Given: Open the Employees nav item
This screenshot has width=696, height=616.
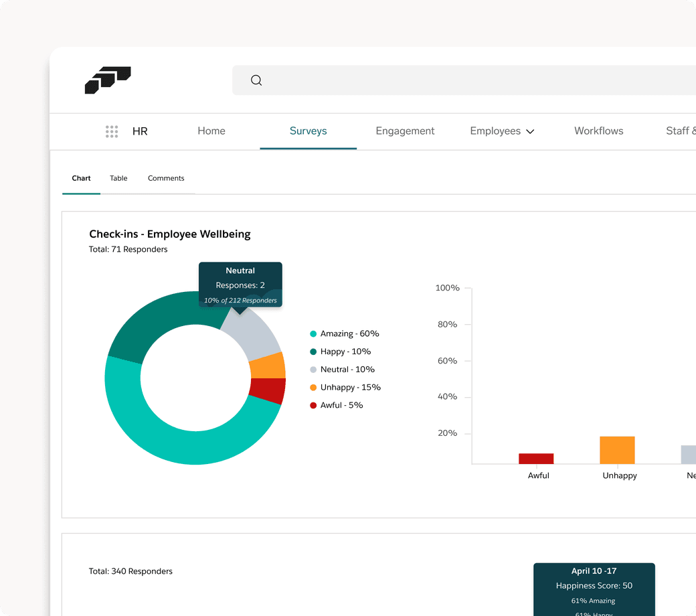Looking at the screenshot, I should [495, 131].
